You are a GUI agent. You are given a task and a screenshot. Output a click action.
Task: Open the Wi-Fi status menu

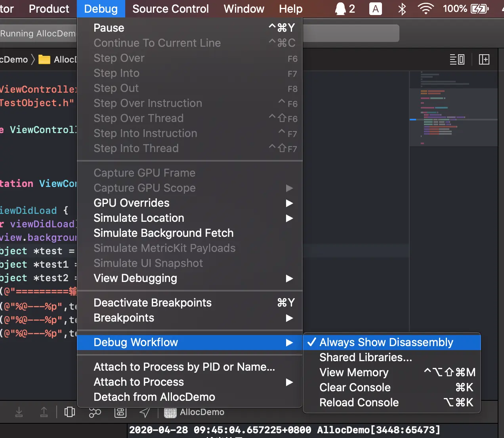click(x=426, y=9)
